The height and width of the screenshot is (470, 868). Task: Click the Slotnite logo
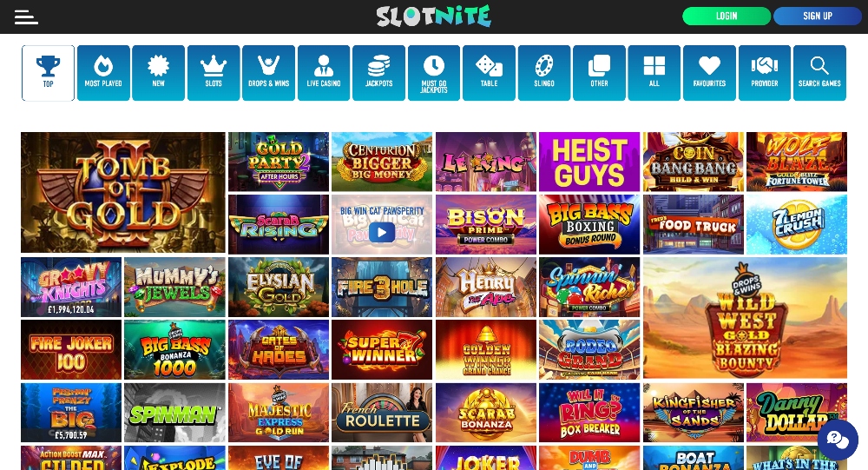coord(433,17)
